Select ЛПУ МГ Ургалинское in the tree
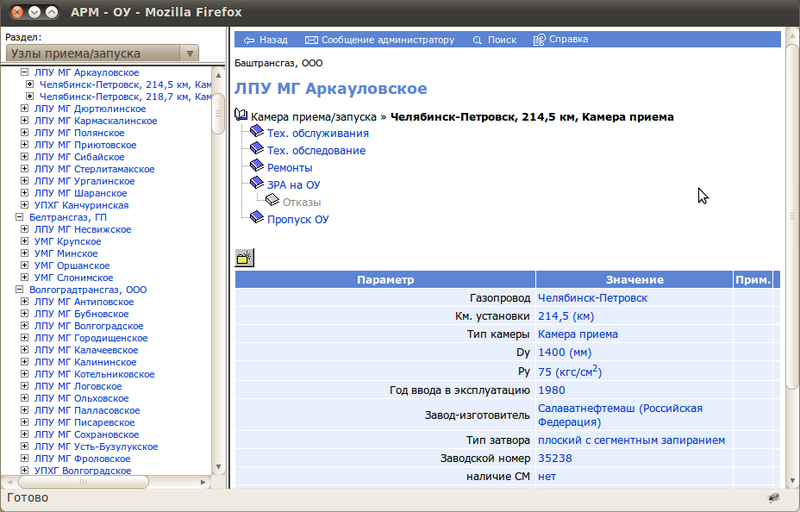 [x=85, y=181]
